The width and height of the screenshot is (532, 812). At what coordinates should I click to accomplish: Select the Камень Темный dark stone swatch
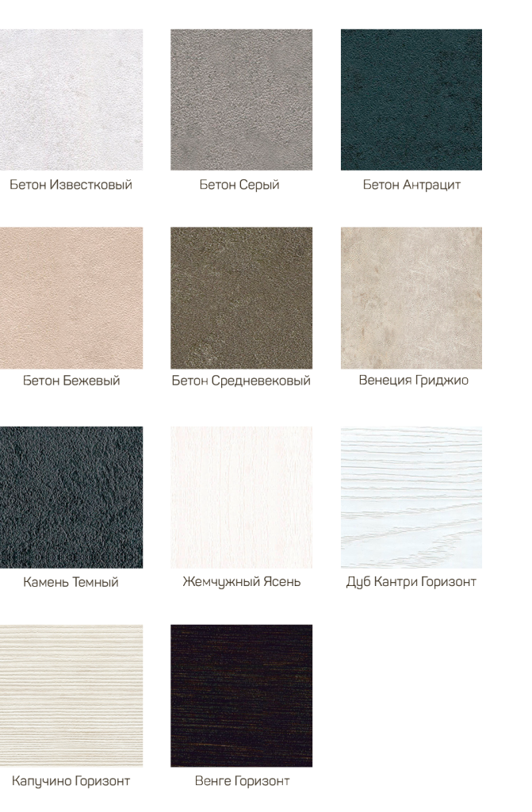click(71, 496)
